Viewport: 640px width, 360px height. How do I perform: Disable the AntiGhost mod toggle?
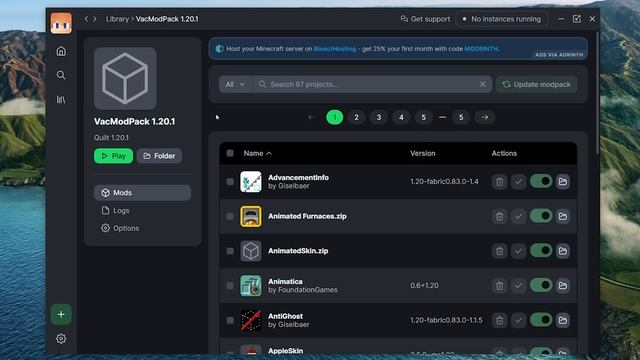(x=541, y=320)
